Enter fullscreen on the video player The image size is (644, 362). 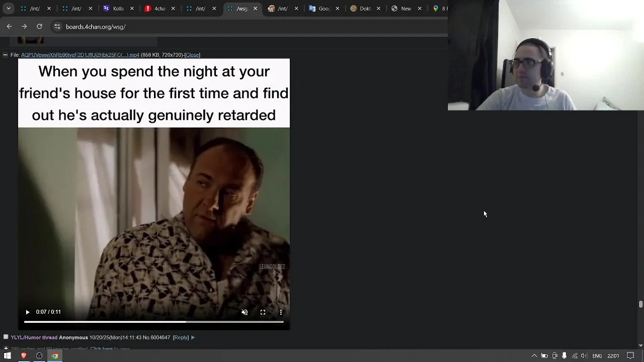[x=263, y=312]
